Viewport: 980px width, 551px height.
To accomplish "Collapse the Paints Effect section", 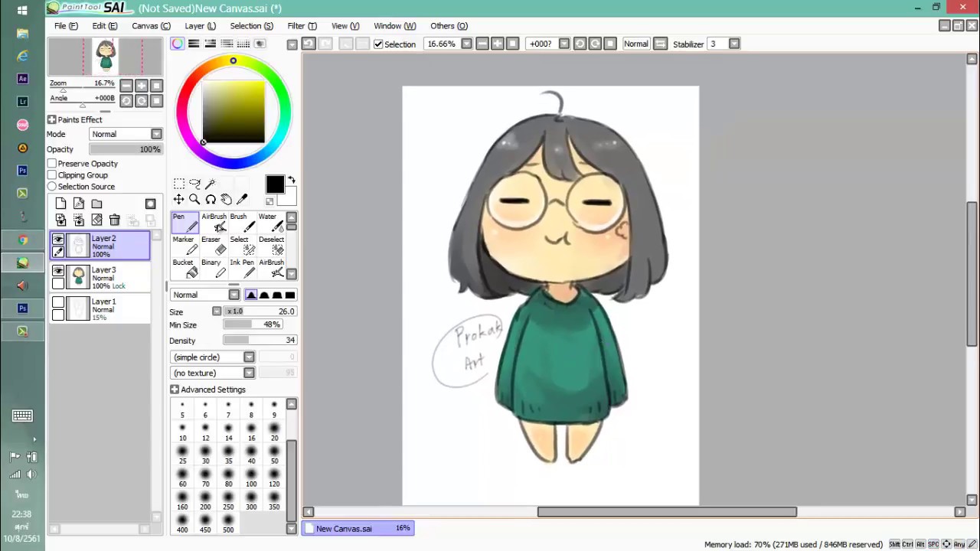I will point(51,119).
